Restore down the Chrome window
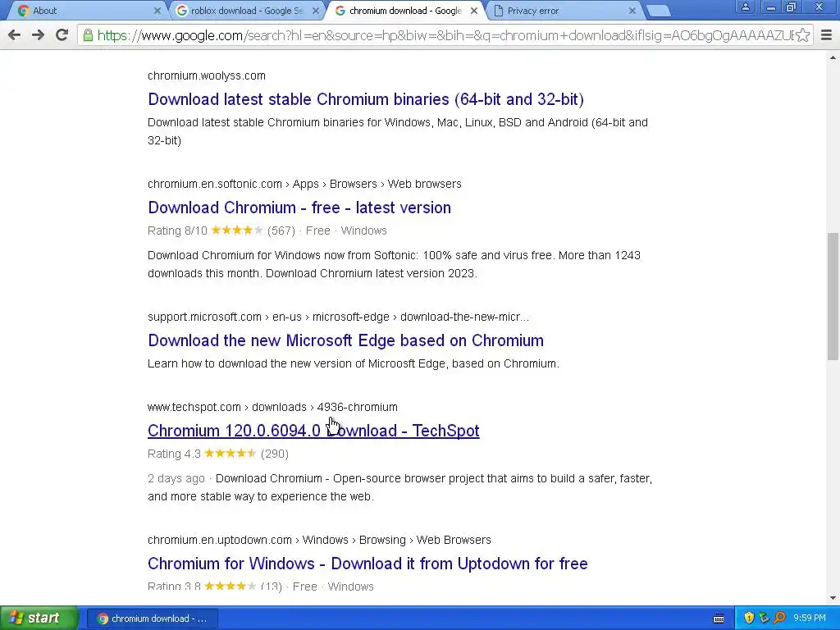 (792, 7)
